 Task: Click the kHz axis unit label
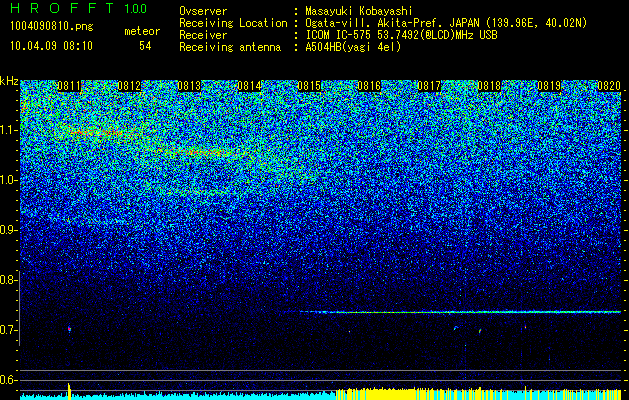click(9, 81)
